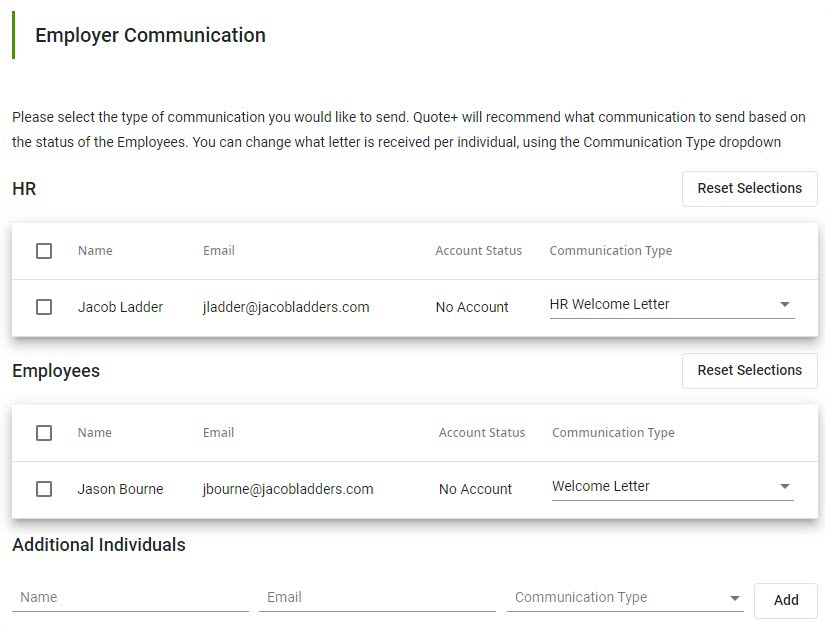The image size is (825, 626).
Task: Open Jason Bourne's Welcome Letter dropdown
Action: 672,487
